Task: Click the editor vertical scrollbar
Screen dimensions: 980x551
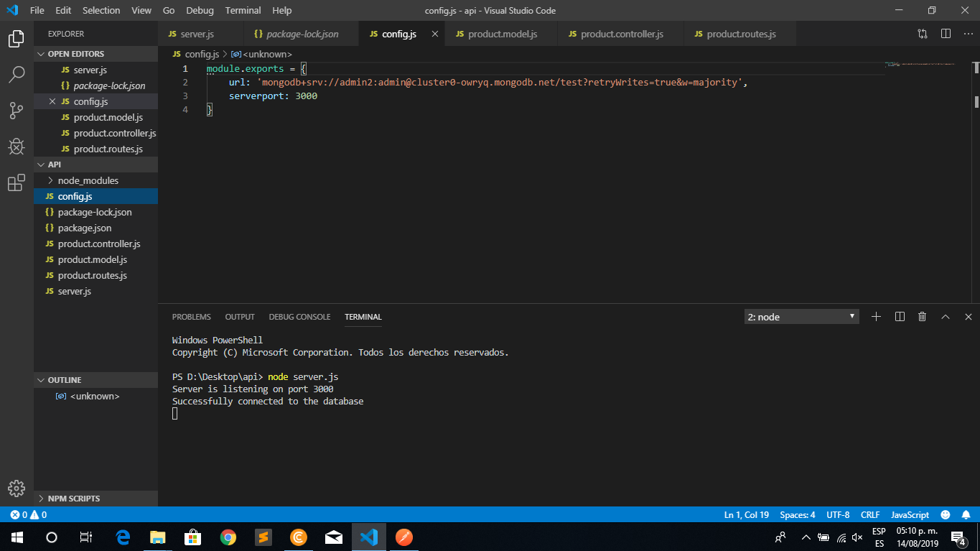Action: click(976, 183)
